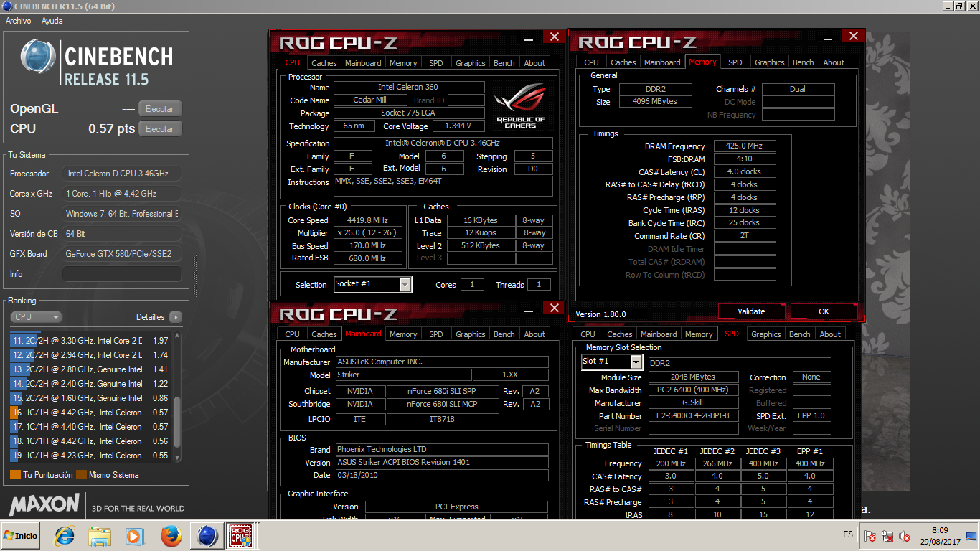Click the chipset value 'nForce 680i SLI SPP'
Screen dimensions: 980x551
[442, 391]
